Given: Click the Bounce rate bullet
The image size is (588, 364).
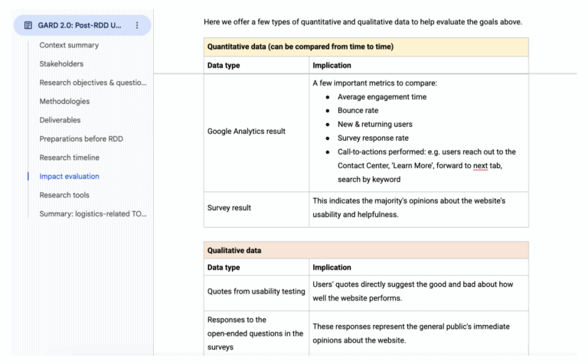Looking at the screenshot, I should pos(358,110).
